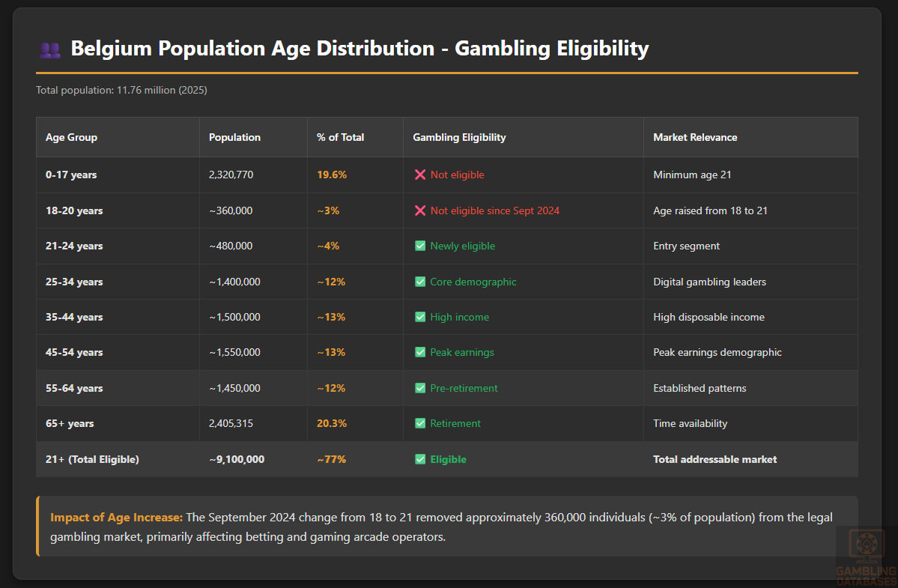898x588 pixels.
Task: Click the Age Group column header
Action: 72,137
